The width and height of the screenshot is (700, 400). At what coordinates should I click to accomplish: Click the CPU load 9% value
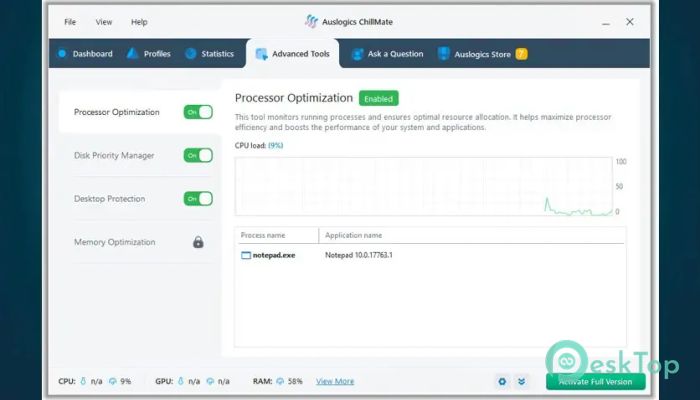pyautogui.click(x=275, y=146)
